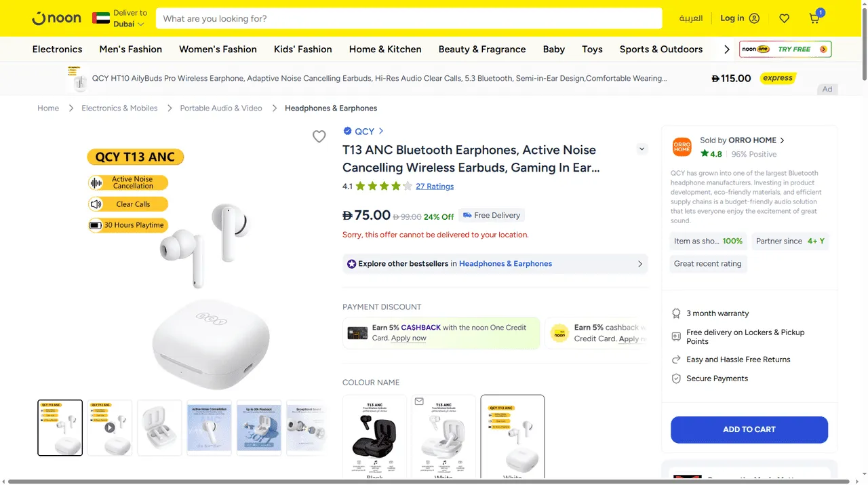Open the Home & Kitchen menu
The height and width of the screenshot is (485, 868).
385,49
